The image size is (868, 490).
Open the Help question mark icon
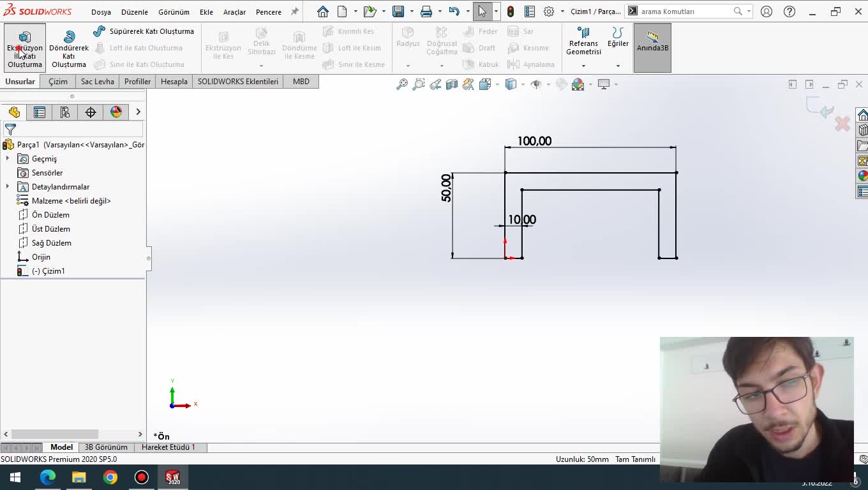[x=789, y=11]
